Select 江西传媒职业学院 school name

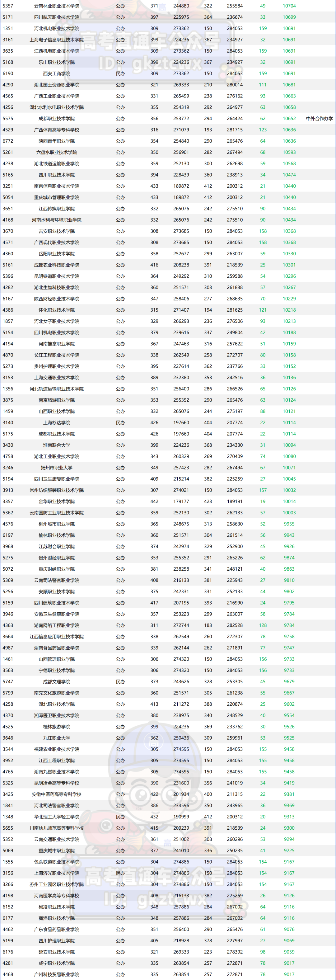coord(57,209)
